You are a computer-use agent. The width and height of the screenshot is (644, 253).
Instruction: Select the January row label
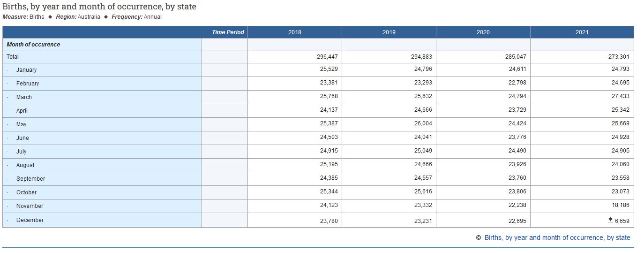point(26,70)
